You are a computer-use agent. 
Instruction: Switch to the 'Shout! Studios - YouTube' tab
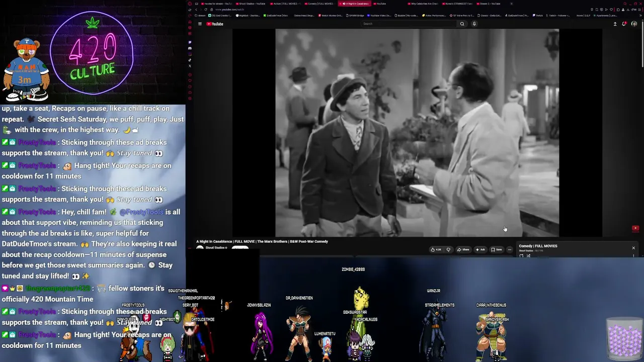click(x=252, y=4)
